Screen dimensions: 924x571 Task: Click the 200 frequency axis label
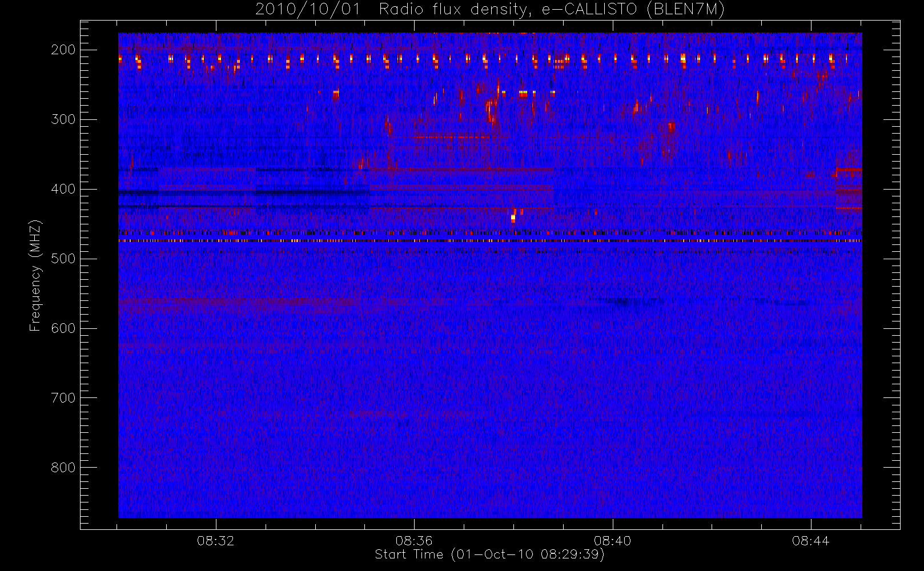pos(63,50)
